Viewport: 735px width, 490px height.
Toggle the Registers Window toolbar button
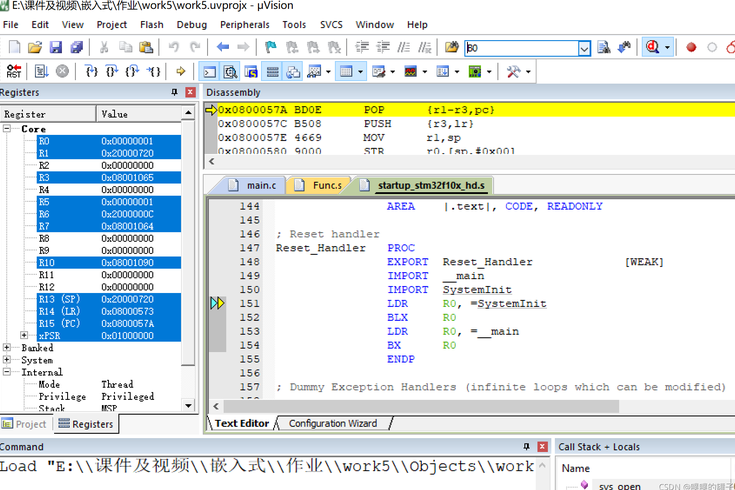tap(272, 72)
